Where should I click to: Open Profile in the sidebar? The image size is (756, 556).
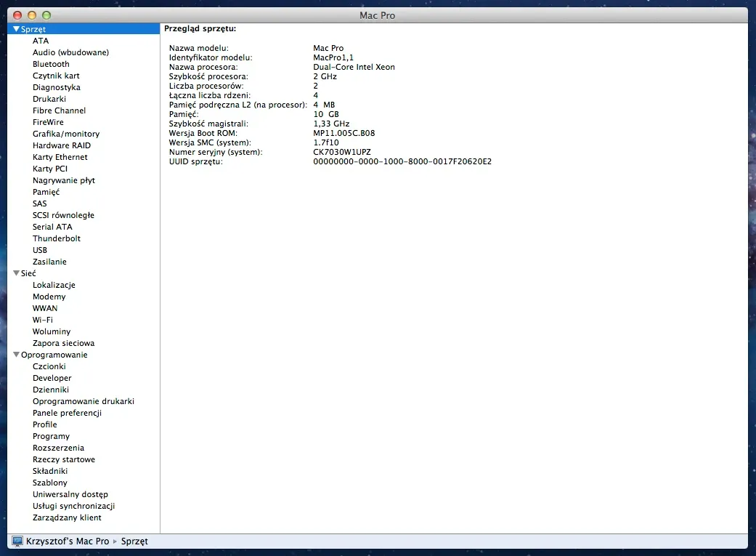(44, 424)
